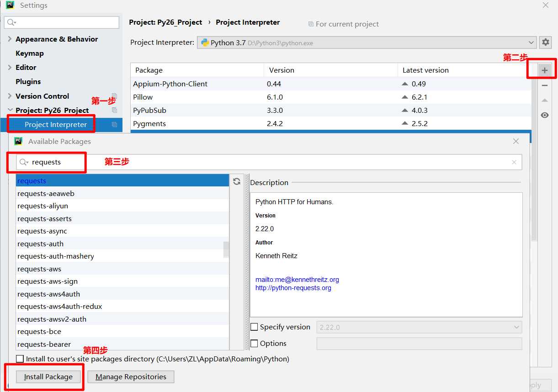Click the PyCharm logo in Settings title bar
Image resolution: width=558 pixels, height=392 pixels.
[10, 5]
